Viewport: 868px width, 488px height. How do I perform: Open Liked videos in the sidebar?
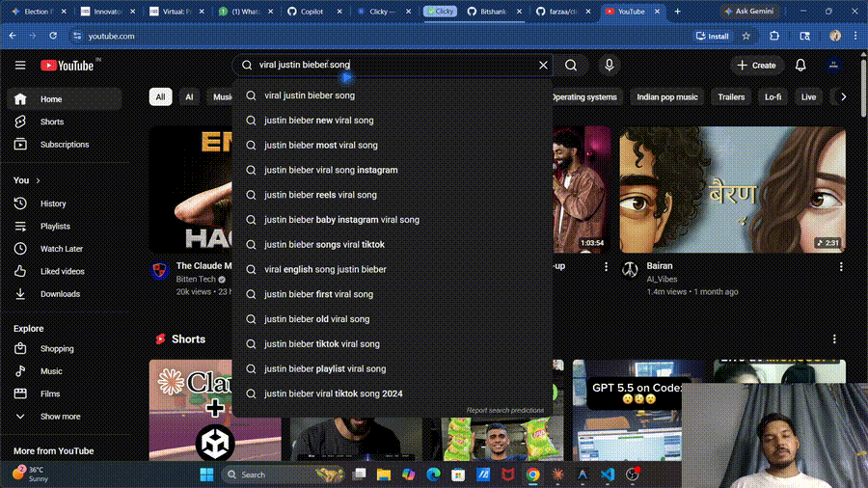64,272
